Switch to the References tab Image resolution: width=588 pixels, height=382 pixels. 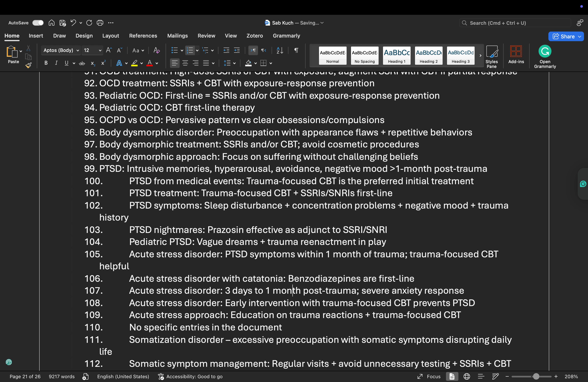(x=143, y=36)
